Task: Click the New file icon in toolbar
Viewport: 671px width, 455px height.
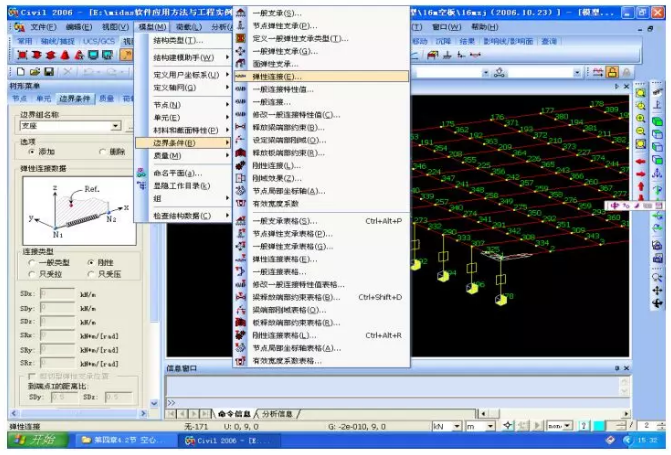Action: point(20,71)
